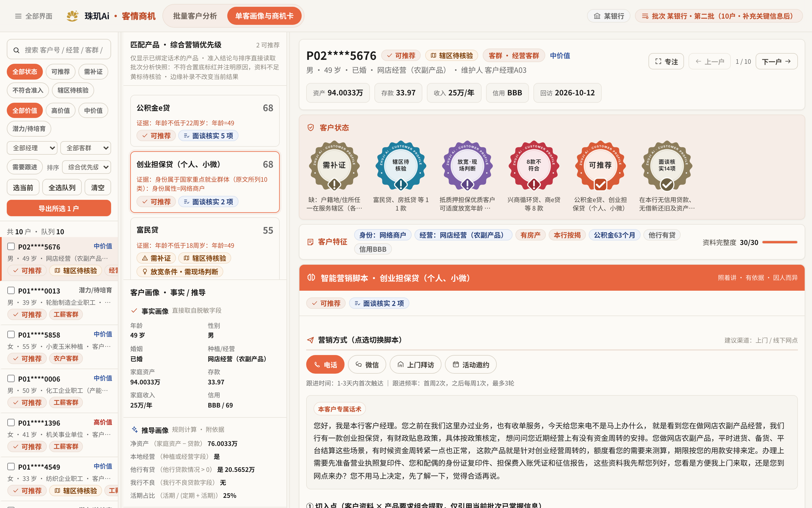Click the 放宽·现场判断 purple badge
Viewport: 812px width, 508px height.
pos(467,166)
